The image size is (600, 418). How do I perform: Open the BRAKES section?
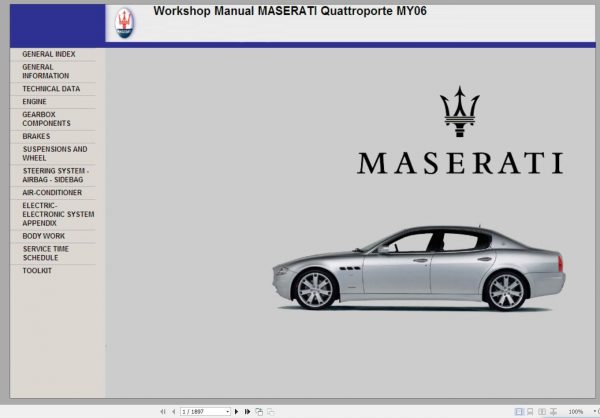36,136
